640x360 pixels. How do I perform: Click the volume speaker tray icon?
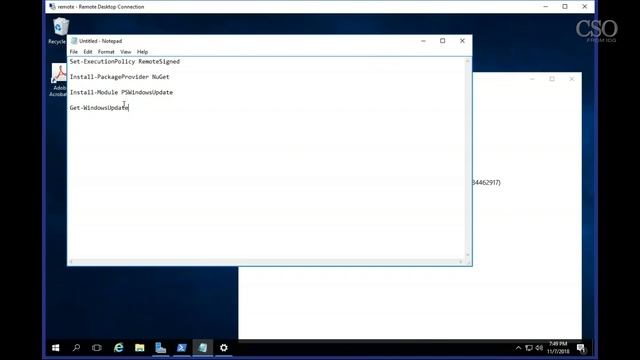point(539,348)
